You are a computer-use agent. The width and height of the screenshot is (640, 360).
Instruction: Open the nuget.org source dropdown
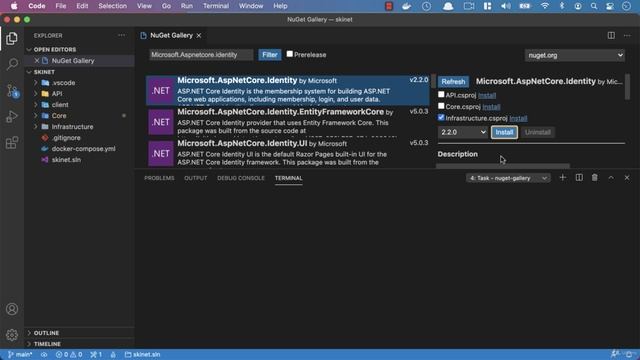(574, 55)
